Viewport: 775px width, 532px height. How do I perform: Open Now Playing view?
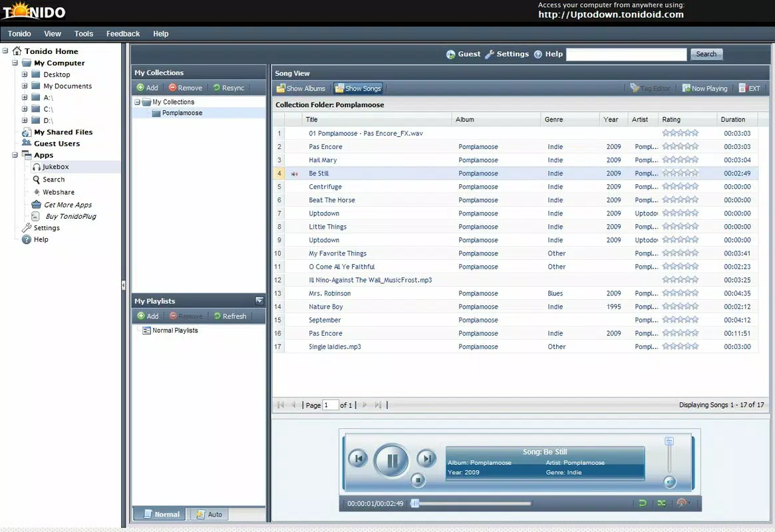(x=704, y=88)
